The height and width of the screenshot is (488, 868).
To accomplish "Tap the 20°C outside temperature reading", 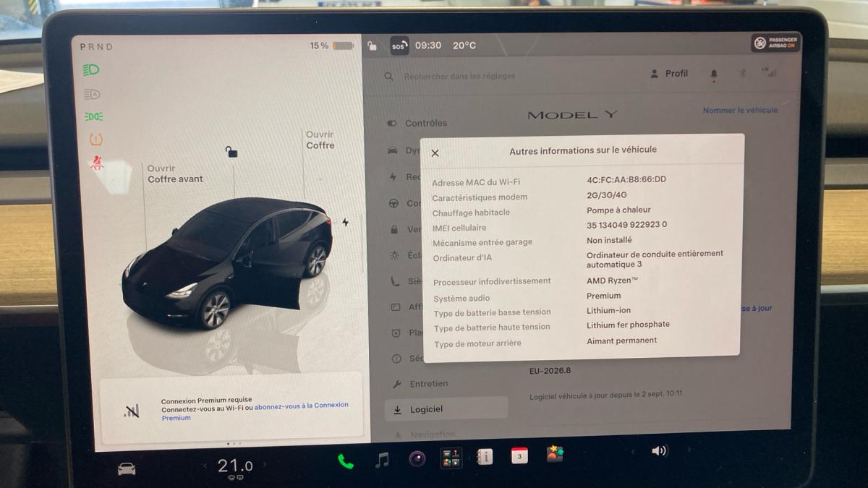I will 464,46.
